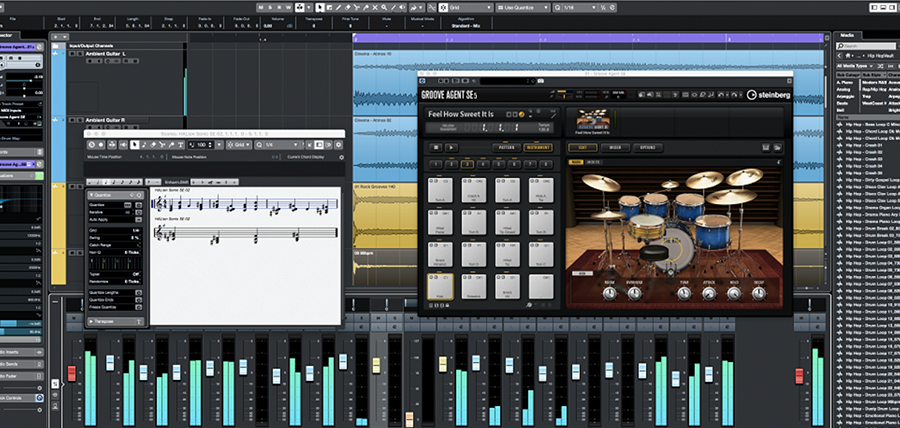Screen dimensions: 900x428
Task: Toggle global Solo S button in main toolbar
Action: click(270, 7)
